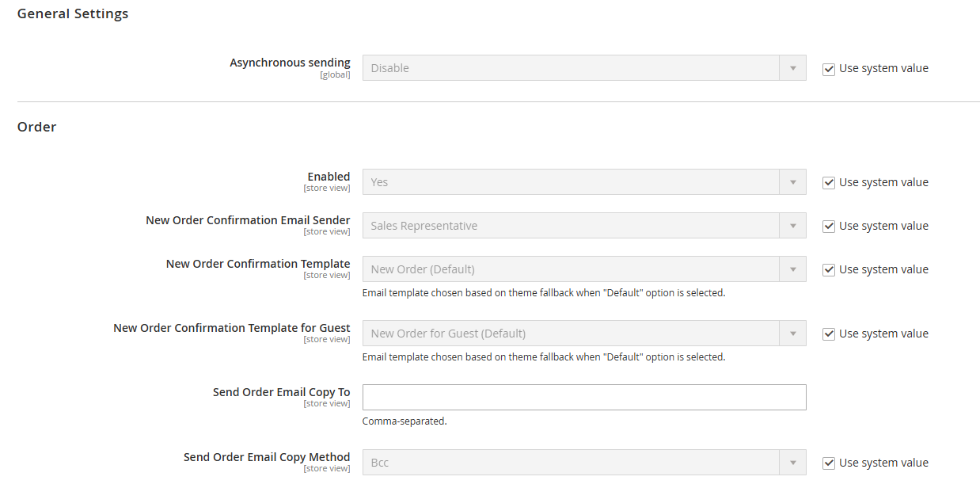Open the Send Order Email Copy Method dropdown
980x488 pixels.
point(584,463)
